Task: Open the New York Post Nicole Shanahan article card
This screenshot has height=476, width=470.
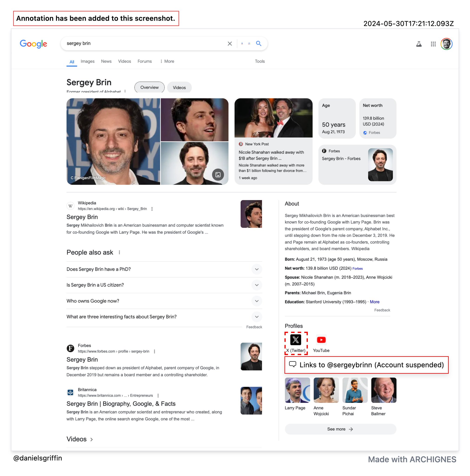Action: [273, 141]
